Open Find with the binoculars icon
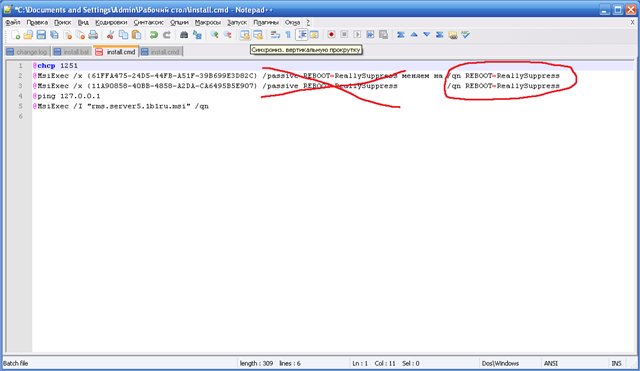Screen dimensions: 640x371 [x=184, y=35]
